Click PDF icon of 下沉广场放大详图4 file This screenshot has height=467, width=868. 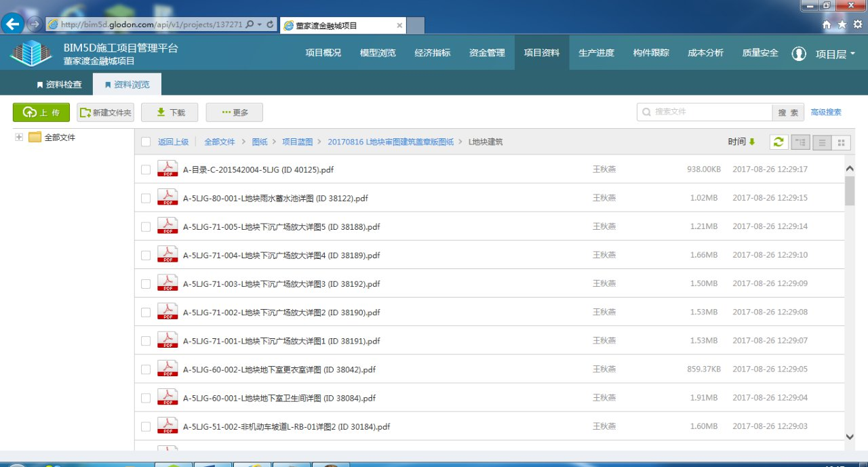point(167,254)
